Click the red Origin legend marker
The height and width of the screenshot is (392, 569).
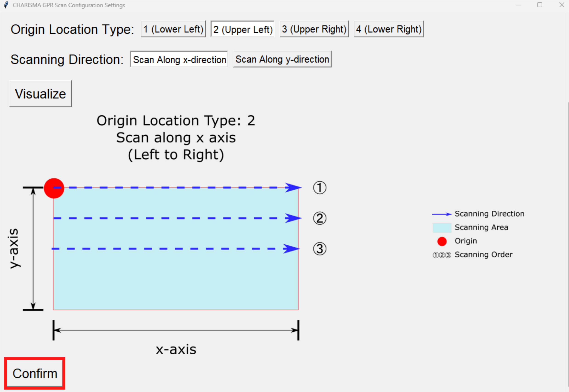click(x=442, y=241)
